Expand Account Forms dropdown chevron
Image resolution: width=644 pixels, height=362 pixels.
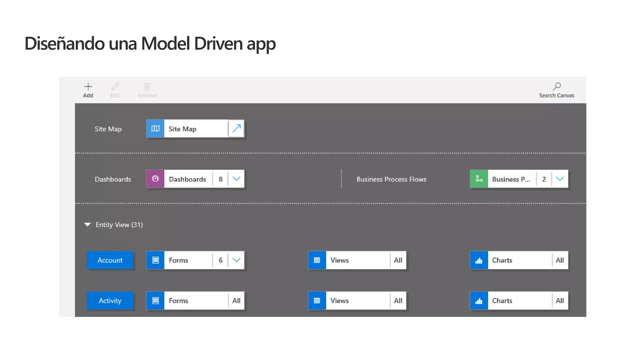click(236, 260)
